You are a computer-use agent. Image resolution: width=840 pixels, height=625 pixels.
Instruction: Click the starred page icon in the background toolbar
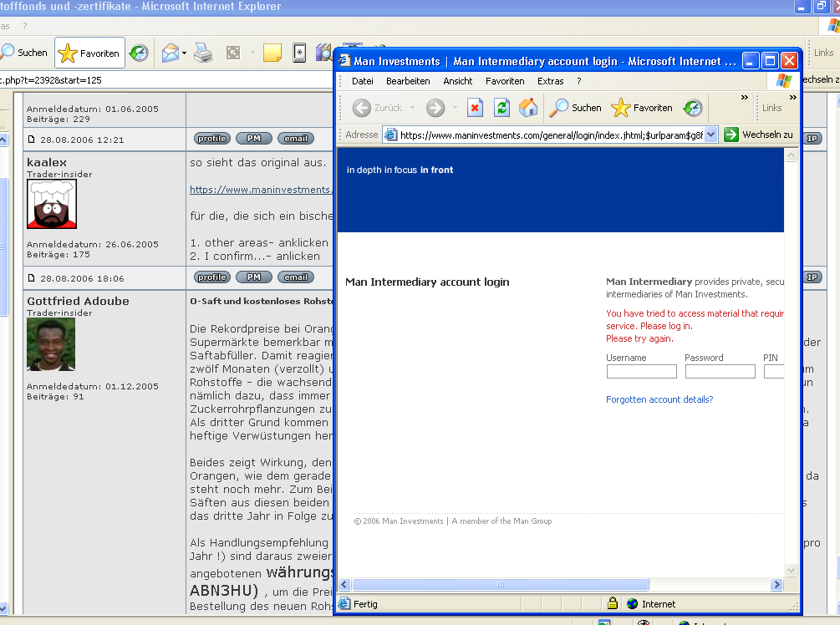[299, 53]
